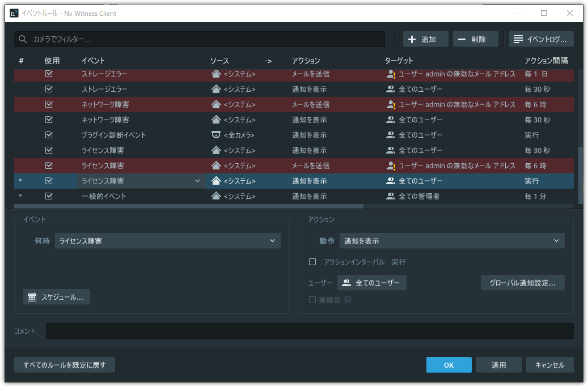
Task: Click user warning icon in ストレージエラー メールを送信 row
Action: click(x=391, y=74)
